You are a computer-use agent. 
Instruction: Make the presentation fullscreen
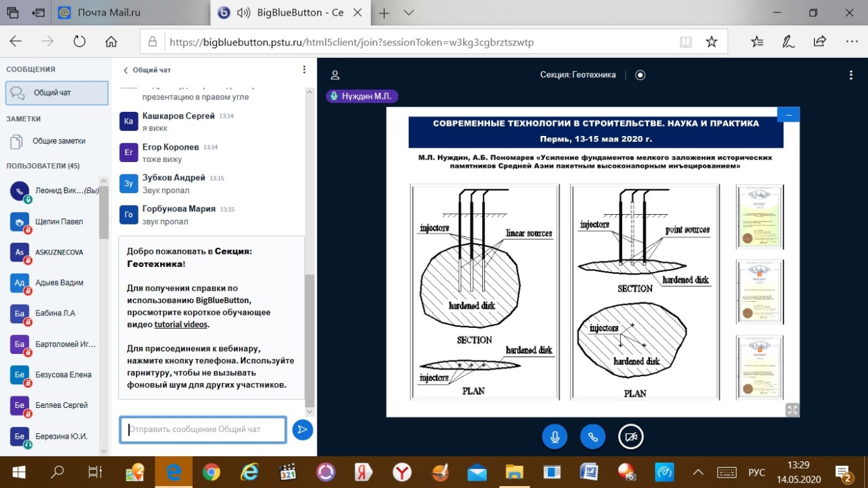tap(792, 409)
